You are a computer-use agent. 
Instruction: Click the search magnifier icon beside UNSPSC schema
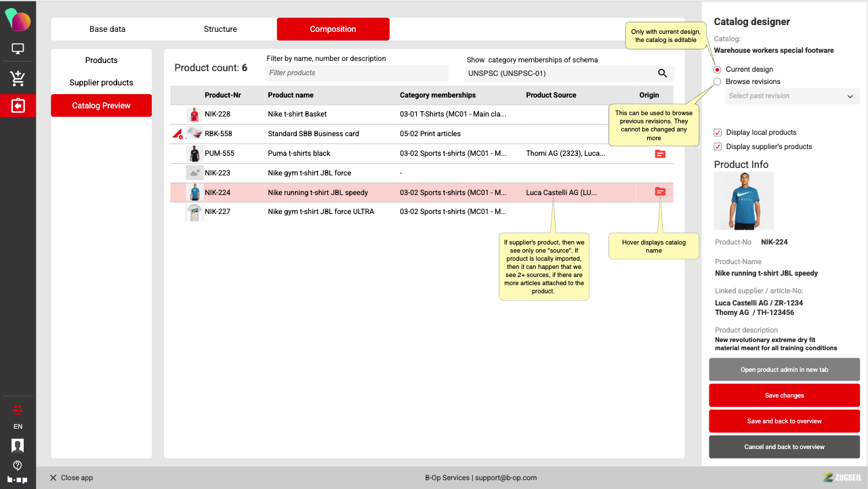click(662, 73)
